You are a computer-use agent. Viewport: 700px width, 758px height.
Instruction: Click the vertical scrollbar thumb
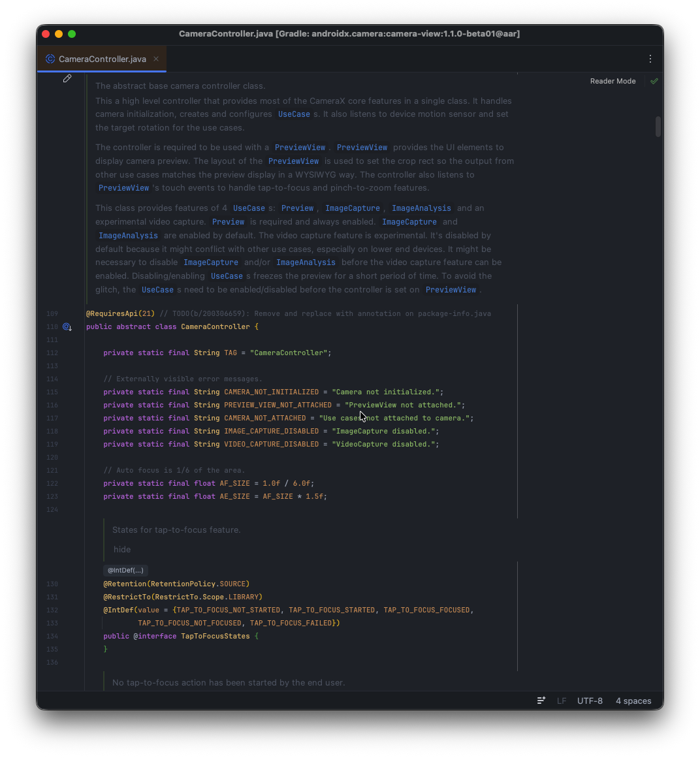click(658, 126)
